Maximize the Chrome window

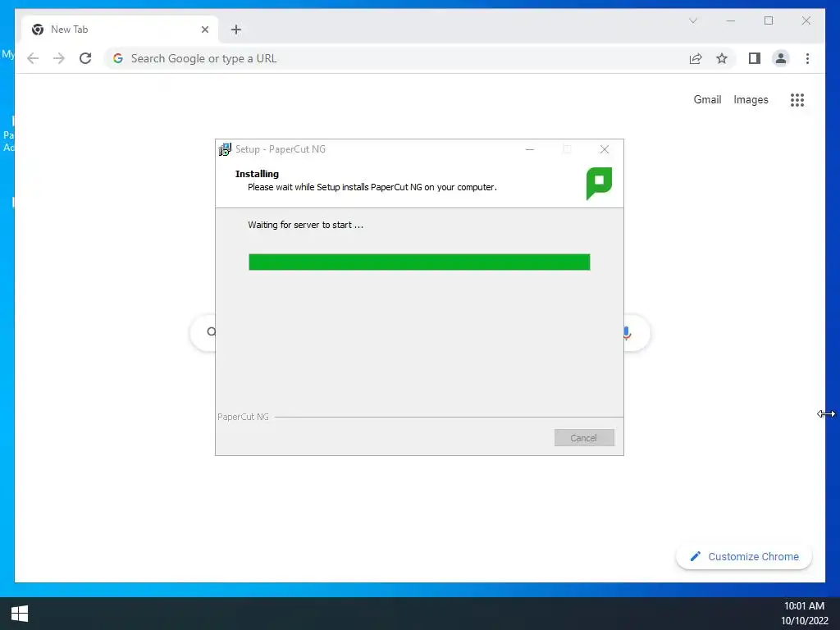tap(769, 21)
